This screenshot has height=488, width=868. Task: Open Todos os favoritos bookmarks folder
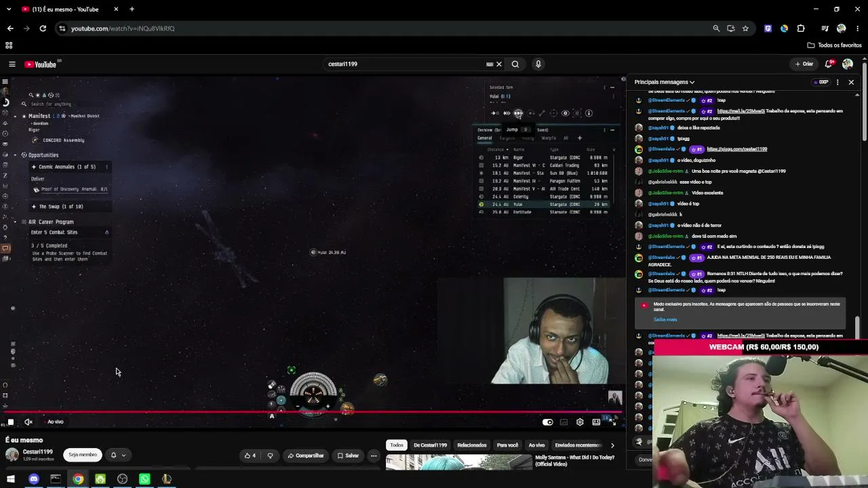coord(835,45)
